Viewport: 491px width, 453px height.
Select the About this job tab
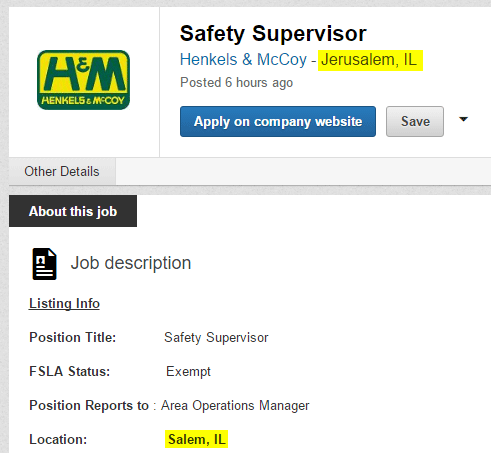73,211
